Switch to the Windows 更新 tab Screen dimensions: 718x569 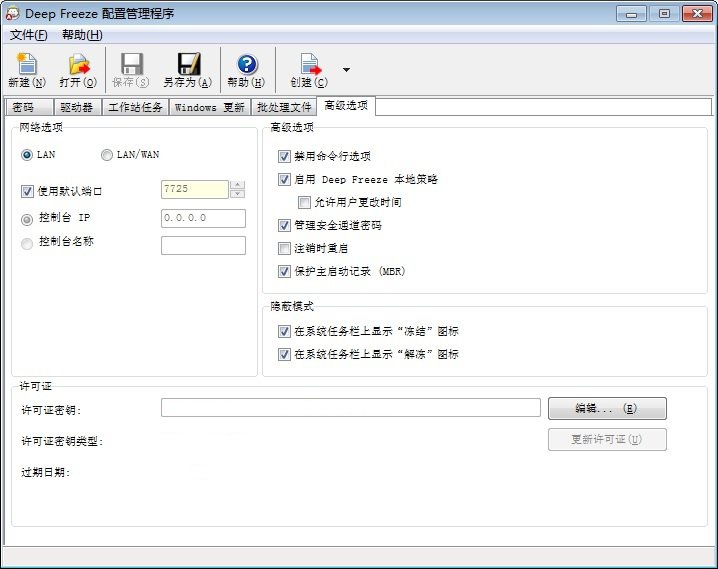pos(210,107)
